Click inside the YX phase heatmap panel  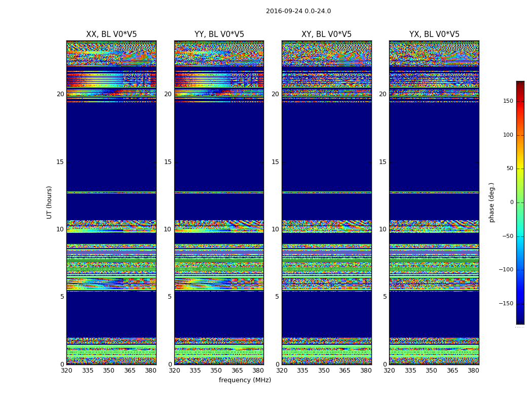(x=434, y=202)
